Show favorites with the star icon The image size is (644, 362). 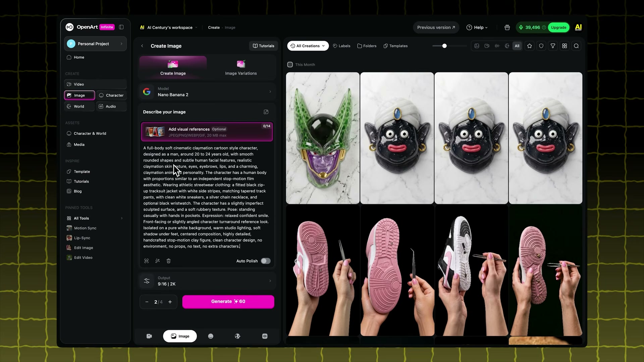530,46
